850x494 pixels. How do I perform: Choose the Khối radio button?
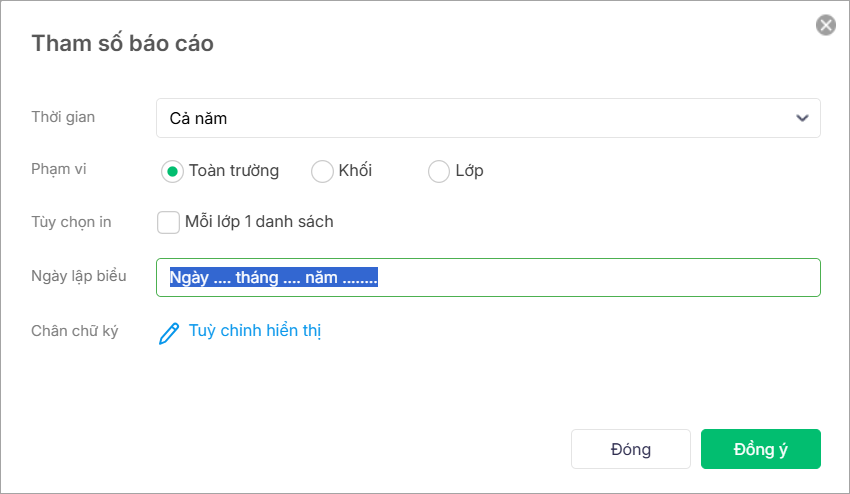[322, 172]
